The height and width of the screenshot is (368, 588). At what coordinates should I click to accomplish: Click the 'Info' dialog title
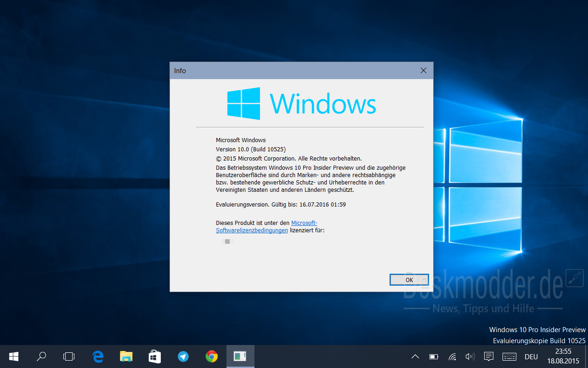pos(180,70)
